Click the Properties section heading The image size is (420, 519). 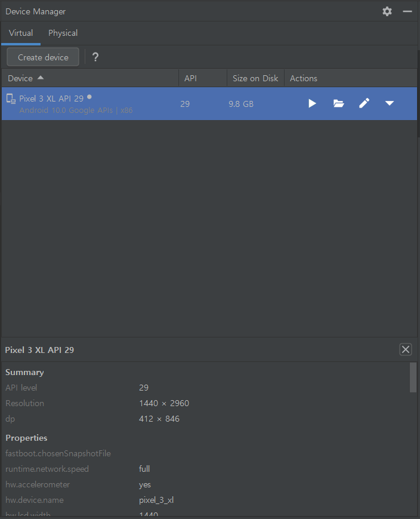click(26, 438)
